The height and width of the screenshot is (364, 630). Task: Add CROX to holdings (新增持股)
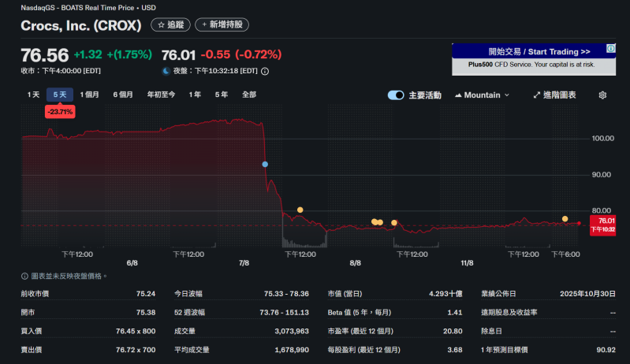pyautogui.click(x=222, y=25)
